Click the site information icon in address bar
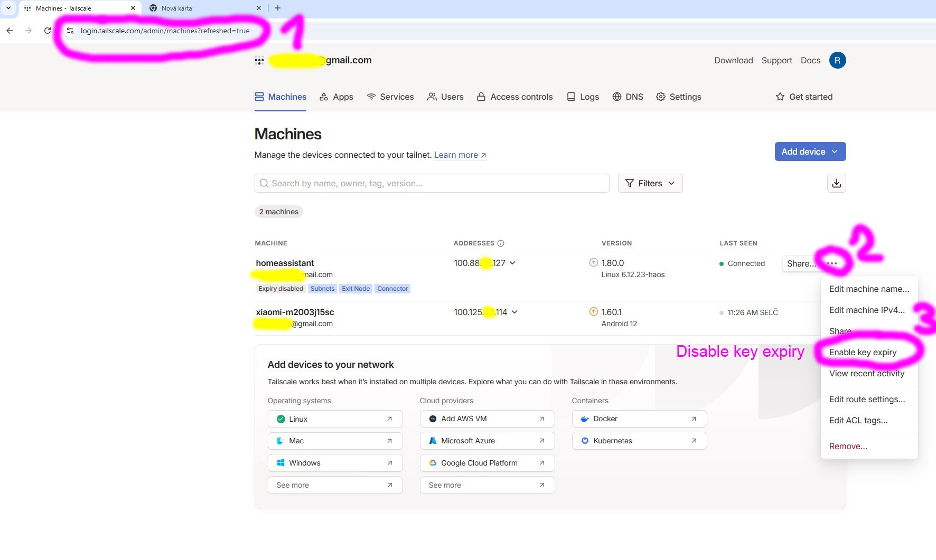This screenshot has width=936, height=560. click(70, 31)
